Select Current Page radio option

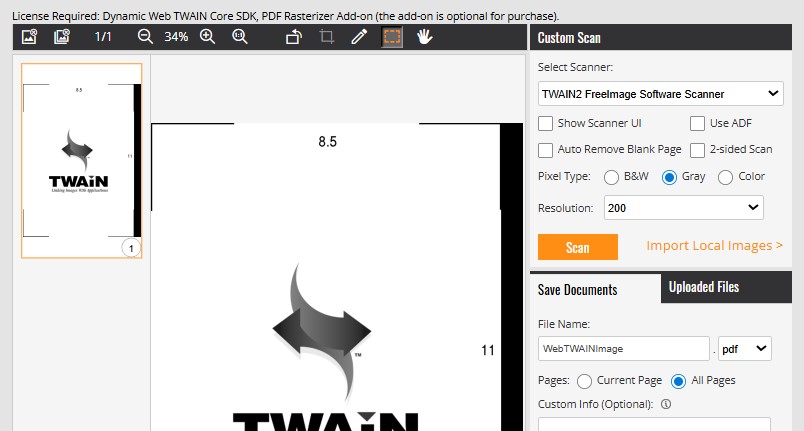(584, 381)
